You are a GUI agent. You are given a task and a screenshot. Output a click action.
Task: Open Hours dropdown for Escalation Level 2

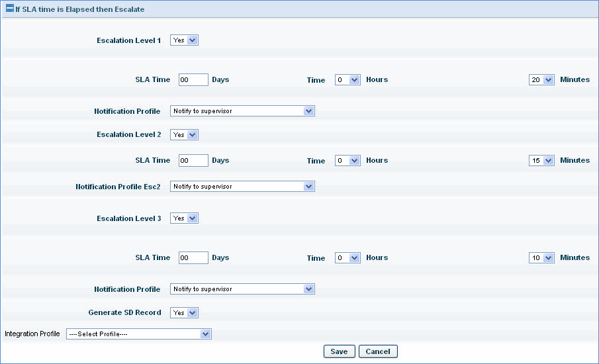[347, 160]
